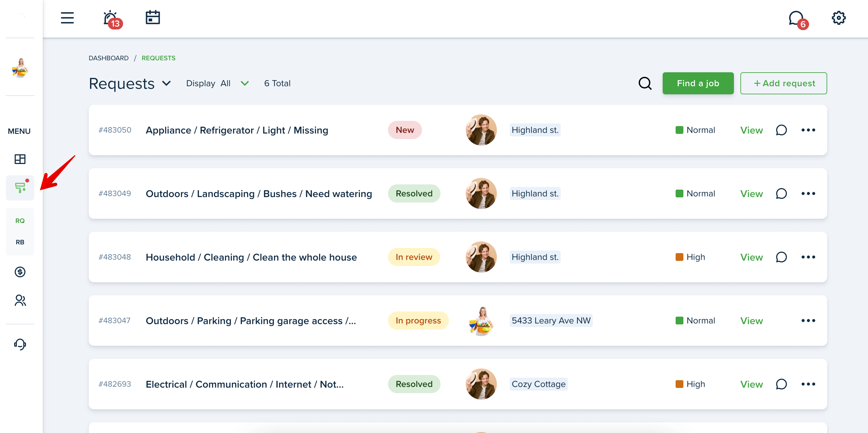Click the Add request button
The image size is (868, 433).
pos(783,83)
